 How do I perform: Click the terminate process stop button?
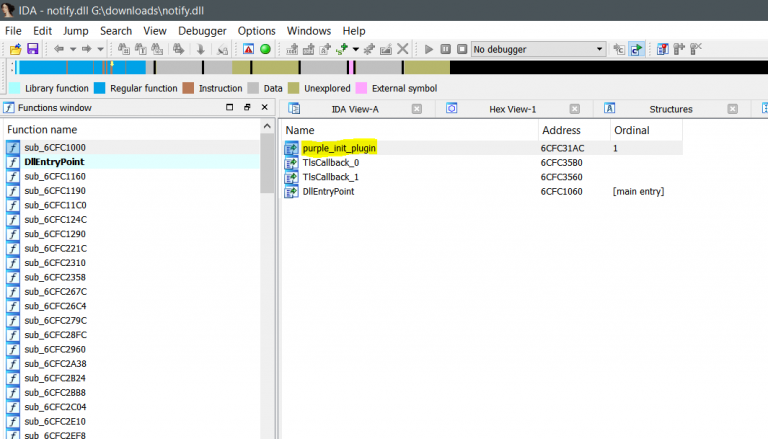(461, 49)
